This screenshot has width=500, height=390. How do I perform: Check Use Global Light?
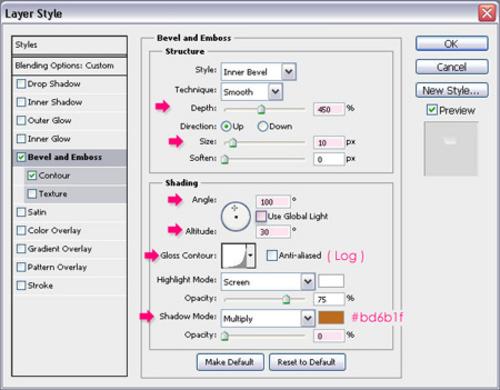[261, 216]
